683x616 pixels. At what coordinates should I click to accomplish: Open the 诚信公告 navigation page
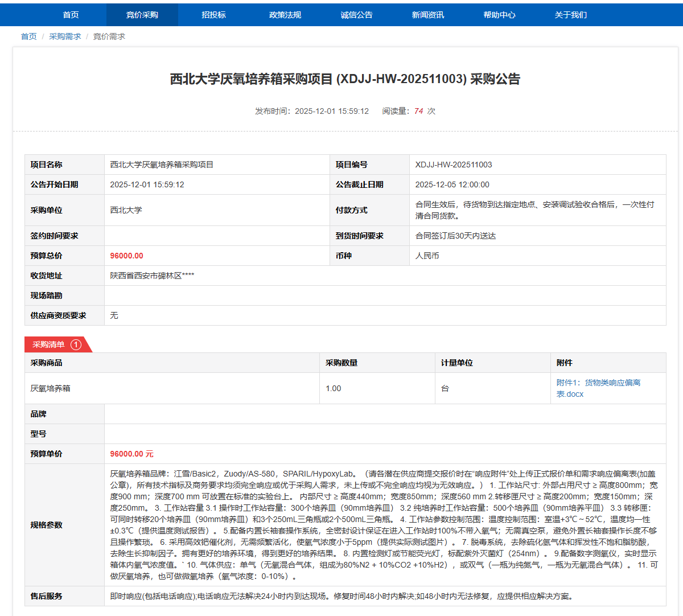click(356, 15)
